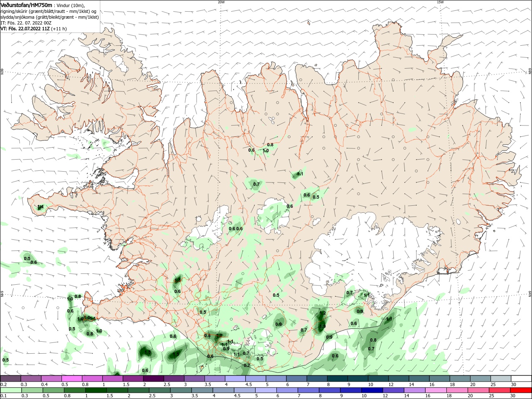The width and height of the screenshot is (532, 399).
Task: Pick the palest green 0.1 rain swatch
Action: [11, 390]
